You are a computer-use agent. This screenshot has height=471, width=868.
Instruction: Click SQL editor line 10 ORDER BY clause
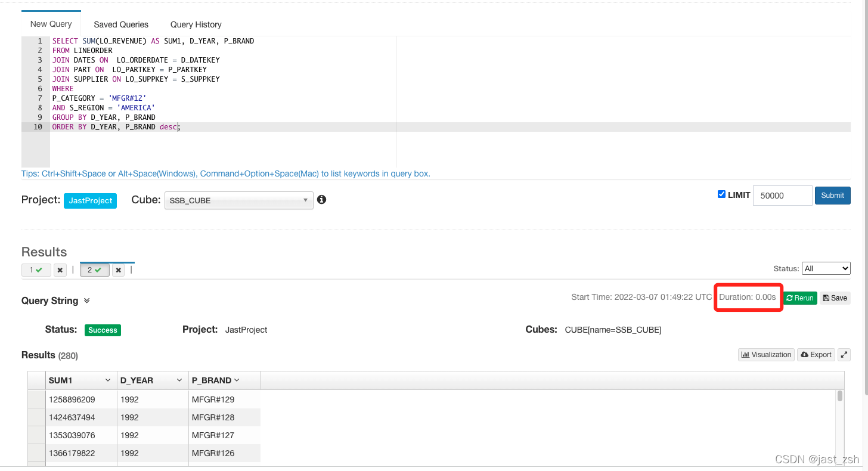tap(116, 127)
